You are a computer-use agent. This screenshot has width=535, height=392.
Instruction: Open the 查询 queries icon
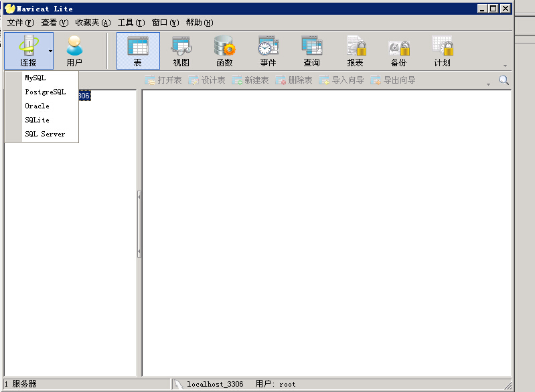tap(311, 51)
